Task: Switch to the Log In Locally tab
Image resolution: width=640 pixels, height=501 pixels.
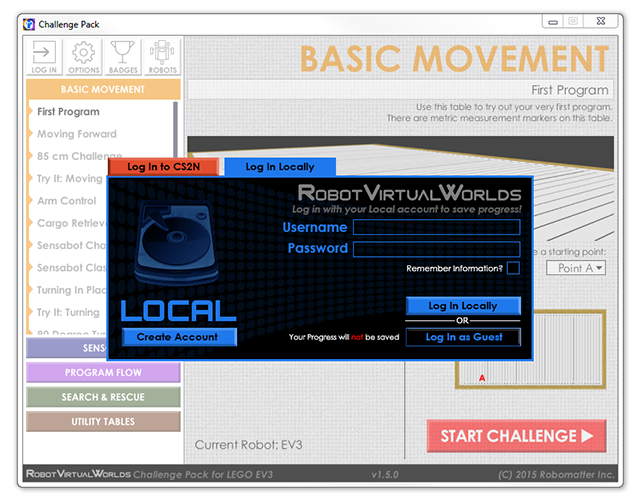Action: 280,167
